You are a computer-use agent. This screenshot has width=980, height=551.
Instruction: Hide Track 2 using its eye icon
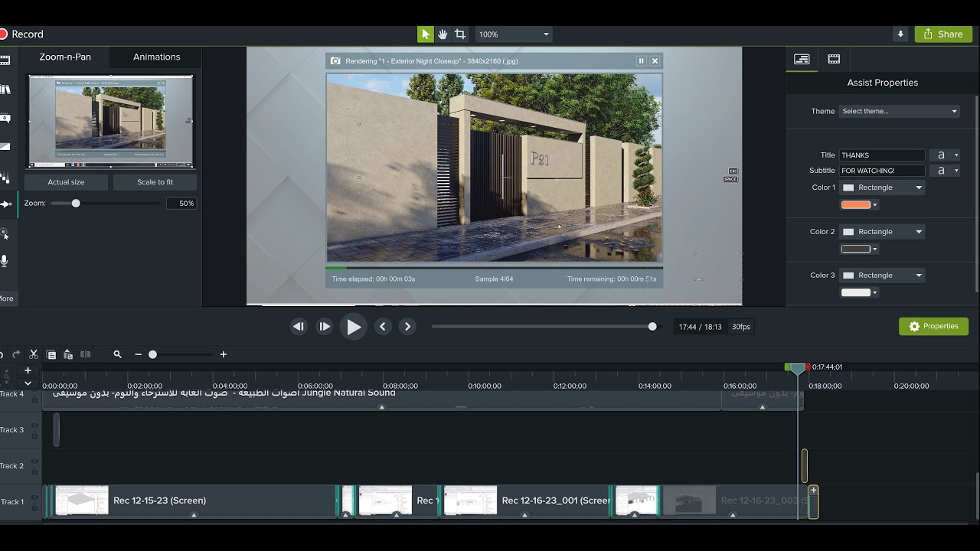(34, 462)
